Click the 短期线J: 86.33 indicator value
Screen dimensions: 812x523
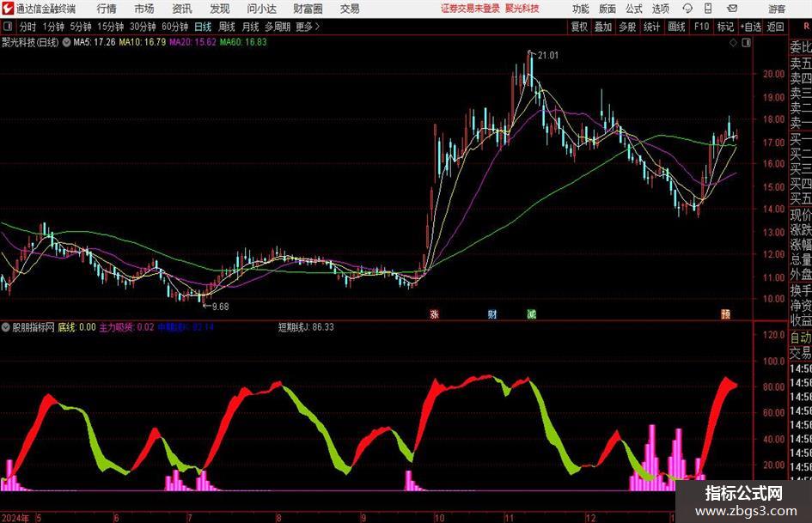tap(306, 327)
